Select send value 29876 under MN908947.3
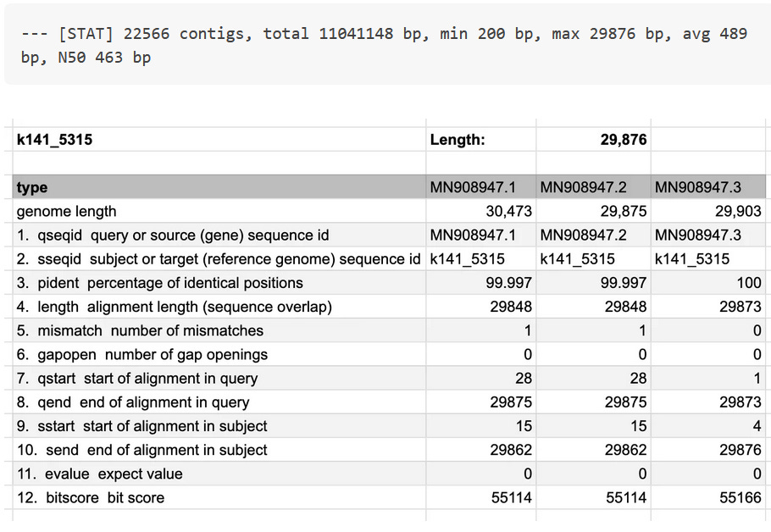The height and width of the screenshot is (532, 771). 708,450
